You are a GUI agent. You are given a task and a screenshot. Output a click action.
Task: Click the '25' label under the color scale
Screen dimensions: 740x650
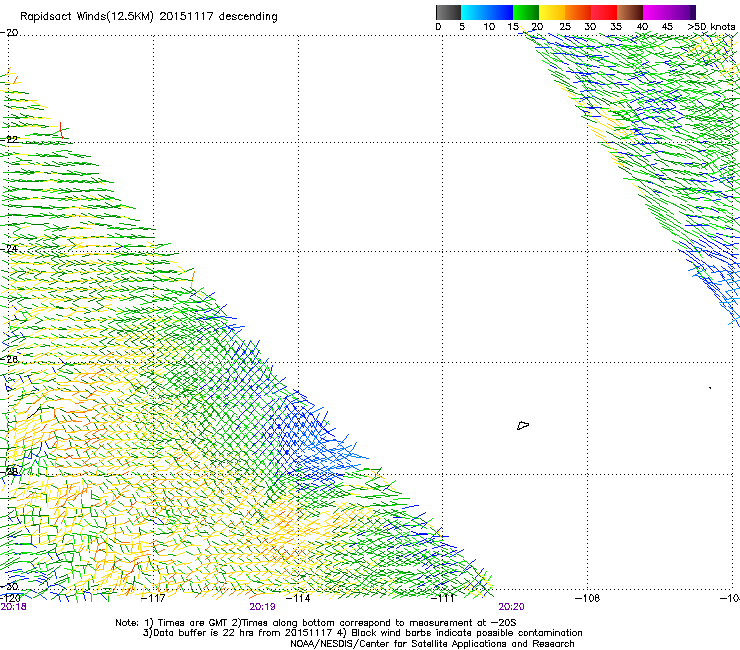coord(565,27)
